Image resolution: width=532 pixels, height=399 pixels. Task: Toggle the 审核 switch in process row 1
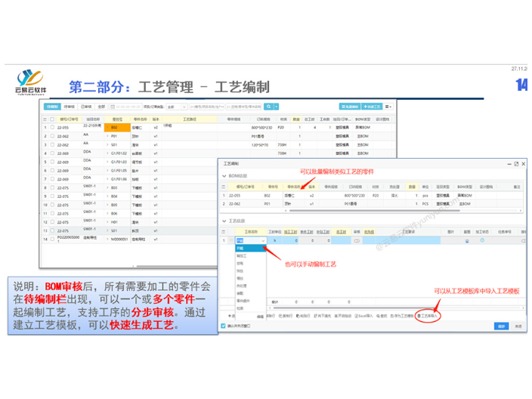(357, 240)
